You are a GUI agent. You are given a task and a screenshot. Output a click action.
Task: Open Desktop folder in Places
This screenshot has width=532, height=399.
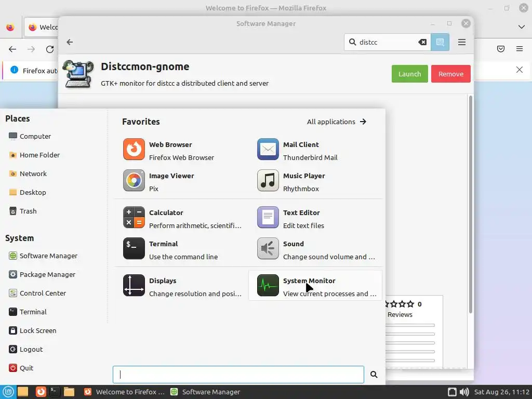point(28,192)
